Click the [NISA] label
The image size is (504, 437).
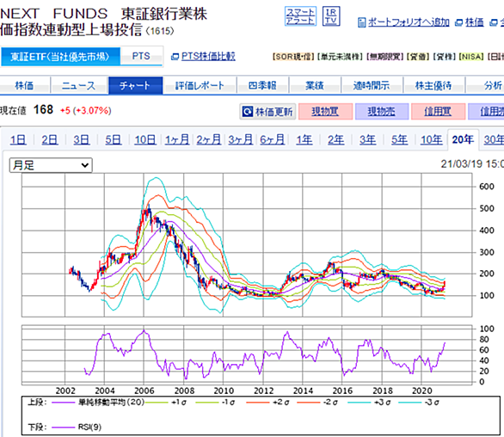pyautogui.click(x=471, y=57)
